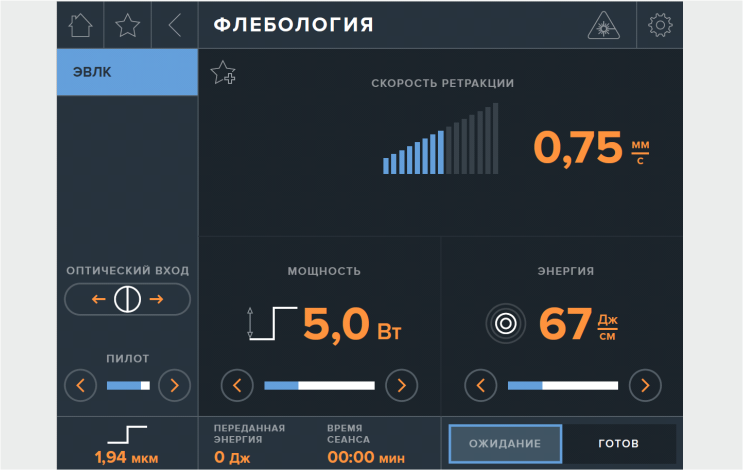Viewport: 743px width, 470px height.
Task: Open the settings gear
Action: pyautogui.click(x=660, y=25)
